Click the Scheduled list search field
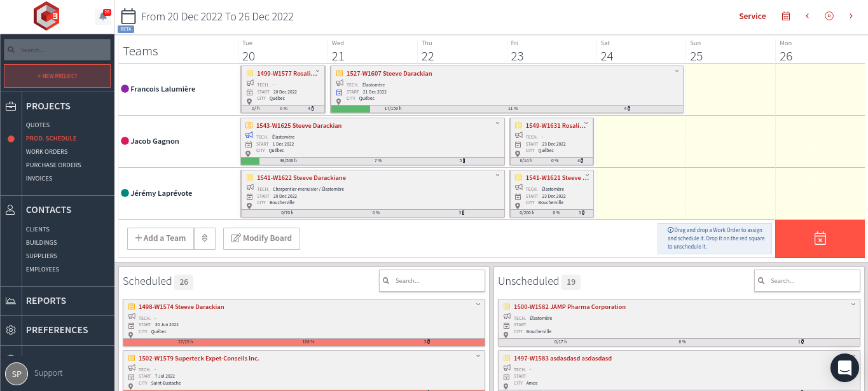The height and width of the screenshot is (391, 868). point(432,281)
